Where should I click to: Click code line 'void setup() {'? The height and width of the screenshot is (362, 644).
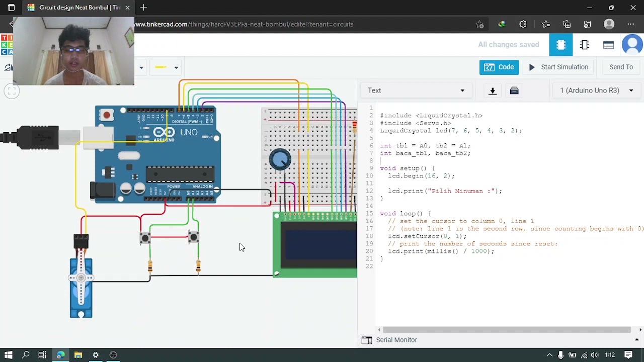(407, 168)
